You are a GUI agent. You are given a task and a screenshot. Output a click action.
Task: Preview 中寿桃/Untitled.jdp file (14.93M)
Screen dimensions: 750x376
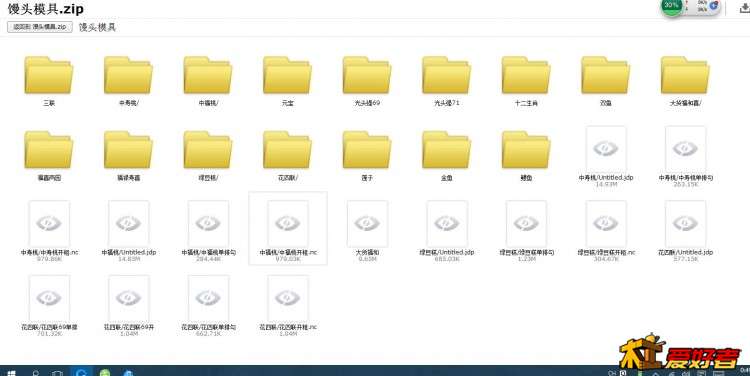click(x=606, y=149)
